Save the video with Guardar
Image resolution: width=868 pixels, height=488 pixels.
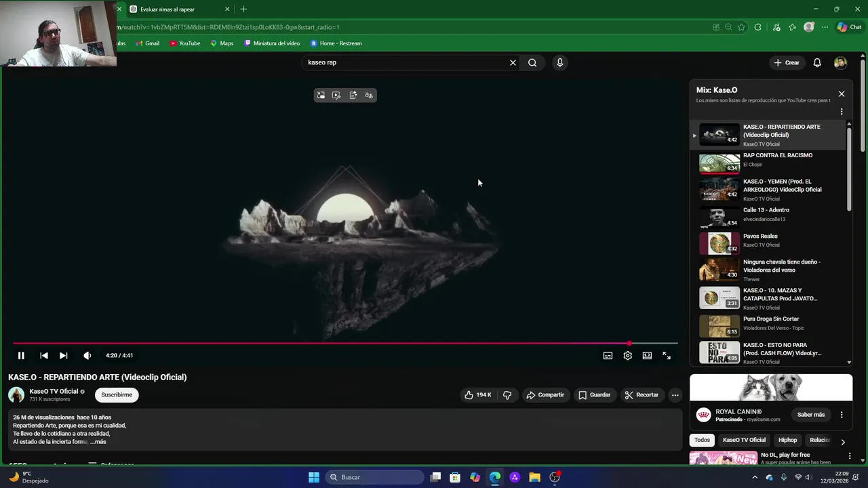[x=594, y=394]
